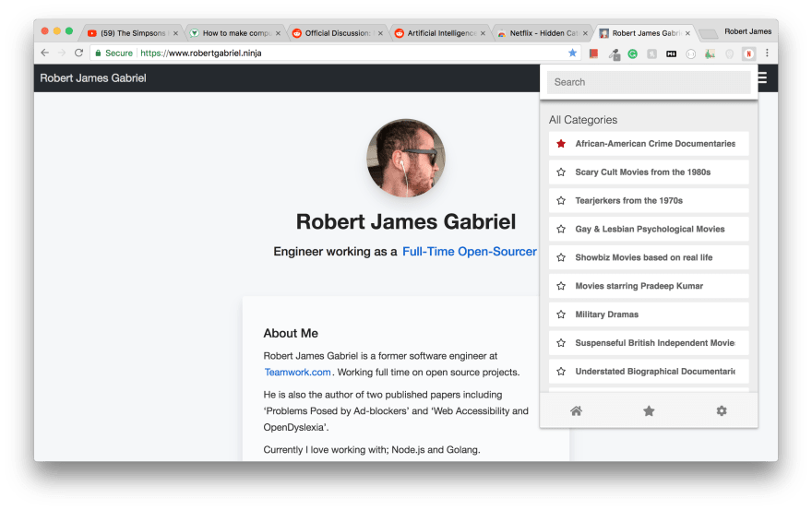This screenshot has width=812, height=510.
Task: Bookmark this page with the blue star
Action: tap(572, 53)
